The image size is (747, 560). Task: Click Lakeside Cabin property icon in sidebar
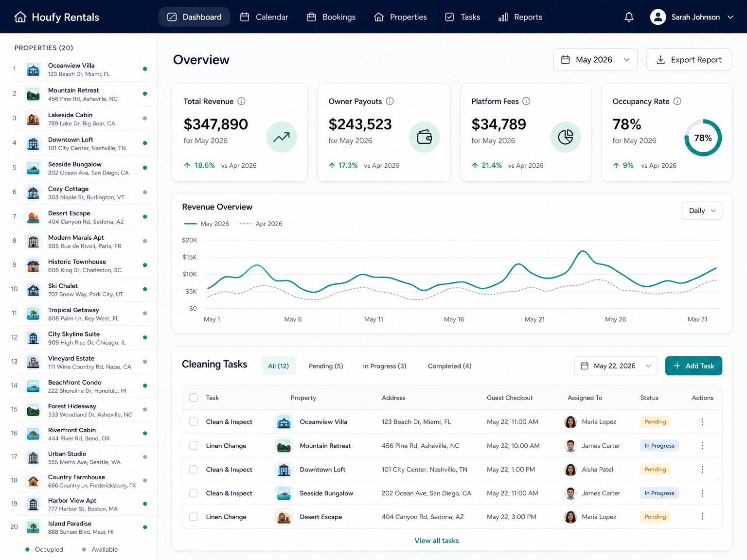click(33, 119)
